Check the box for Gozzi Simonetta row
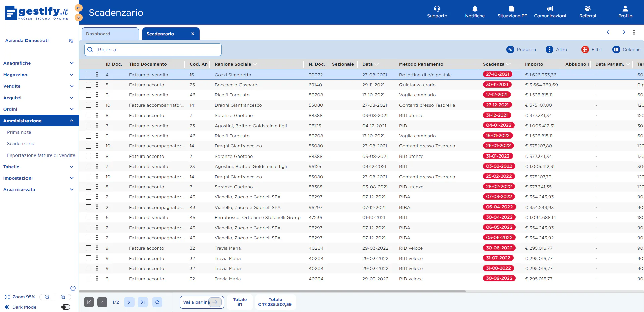This screenshot has width=644, height=312. tap(88, 75)
